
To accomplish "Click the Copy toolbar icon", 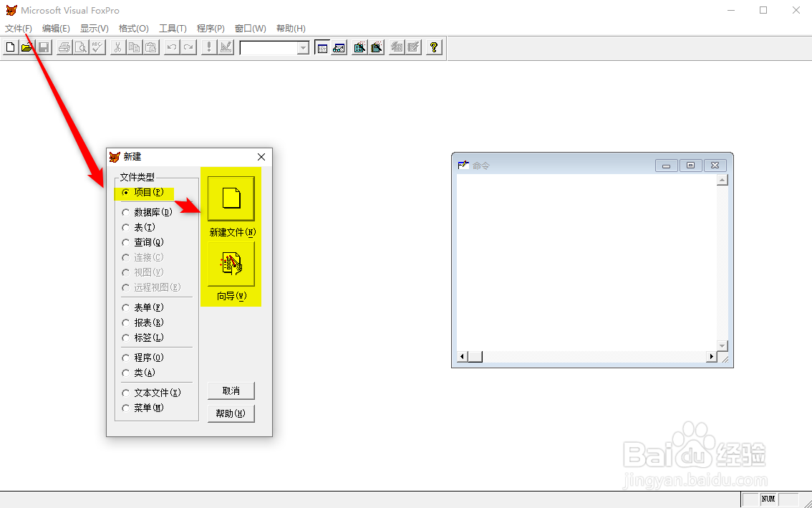I will point(134,48).
